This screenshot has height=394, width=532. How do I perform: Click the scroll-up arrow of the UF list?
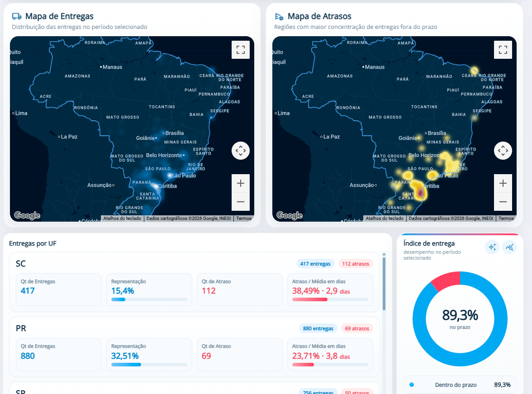click(x=384, y=254)
